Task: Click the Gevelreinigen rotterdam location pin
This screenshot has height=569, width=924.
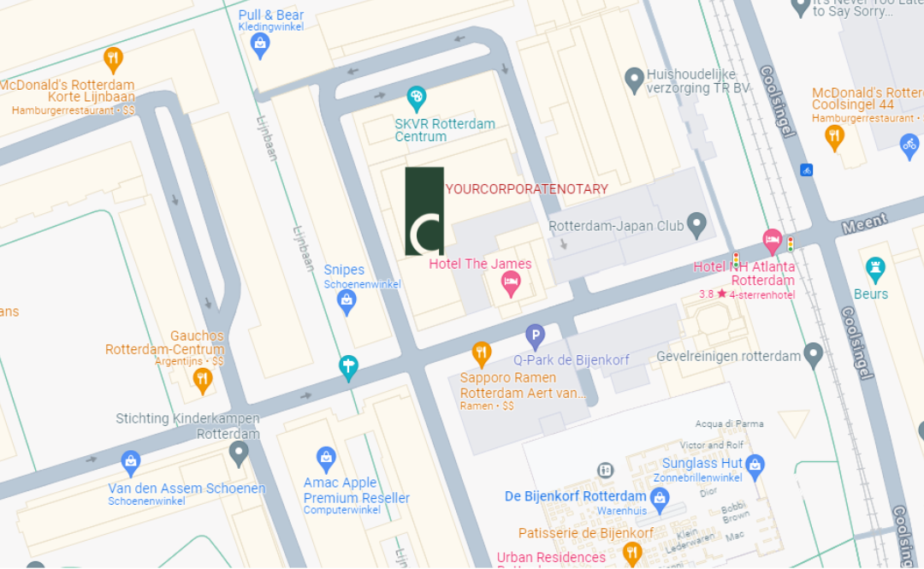Action: click(814, 356)
